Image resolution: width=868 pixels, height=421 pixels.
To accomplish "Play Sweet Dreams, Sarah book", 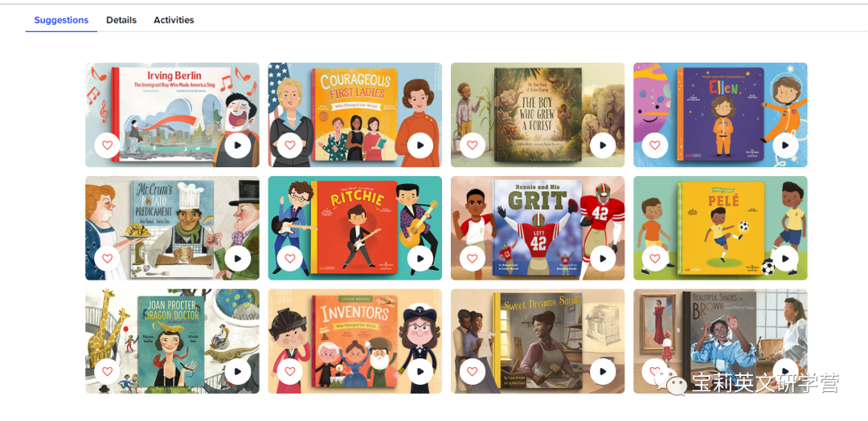I will tap(603, 372).
